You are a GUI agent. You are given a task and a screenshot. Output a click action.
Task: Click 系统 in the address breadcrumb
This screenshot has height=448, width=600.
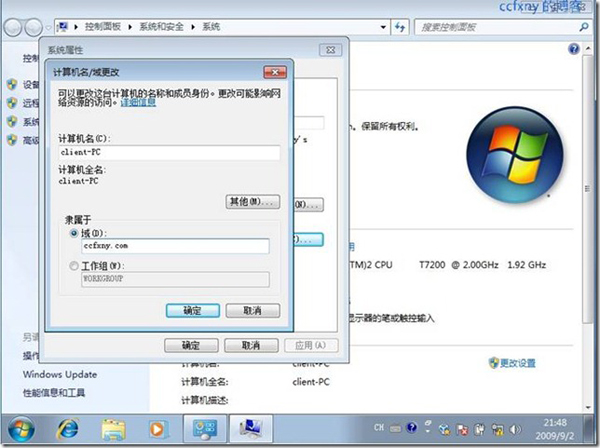(211, 27)
